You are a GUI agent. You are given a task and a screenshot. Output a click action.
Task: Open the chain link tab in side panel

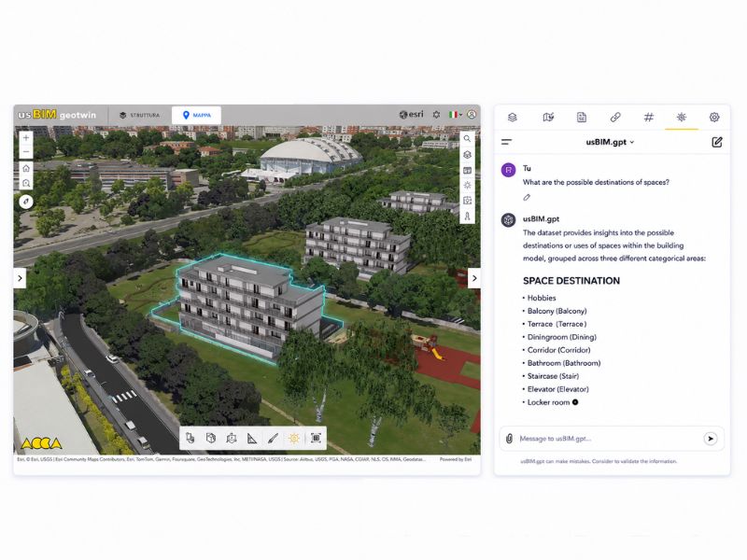(x=615, y=118)
